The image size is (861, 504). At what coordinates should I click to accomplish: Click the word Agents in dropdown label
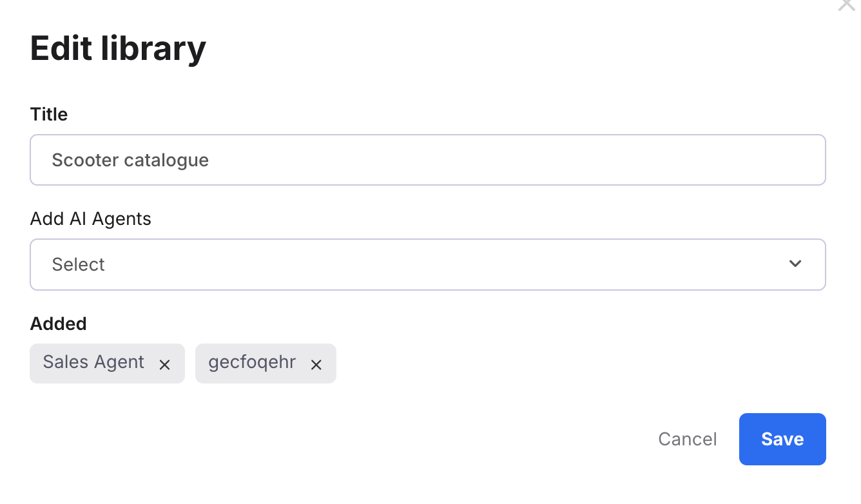click(121, 218)
